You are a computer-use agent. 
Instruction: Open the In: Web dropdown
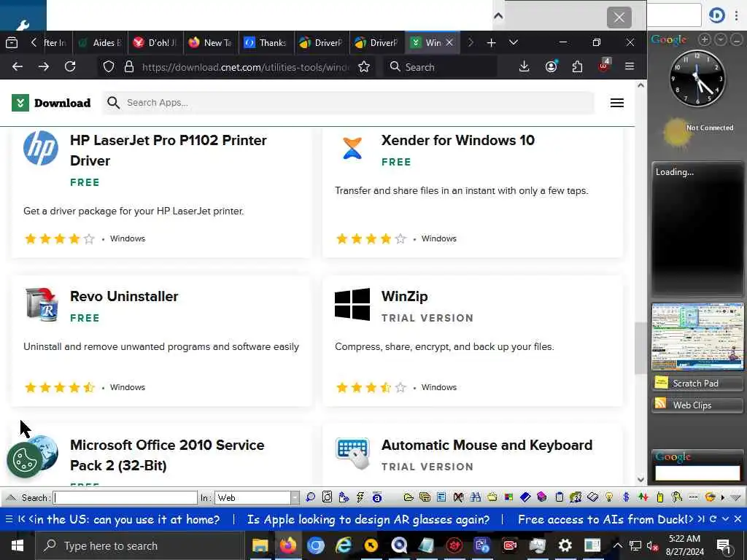pos(258,497)
